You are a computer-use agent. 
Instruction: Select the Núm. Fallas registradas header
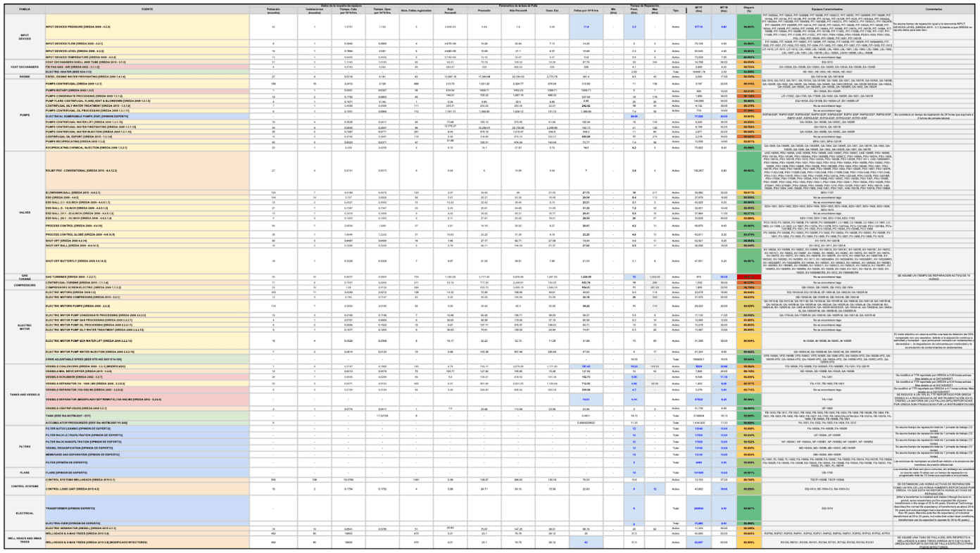[x=416, y=11]
